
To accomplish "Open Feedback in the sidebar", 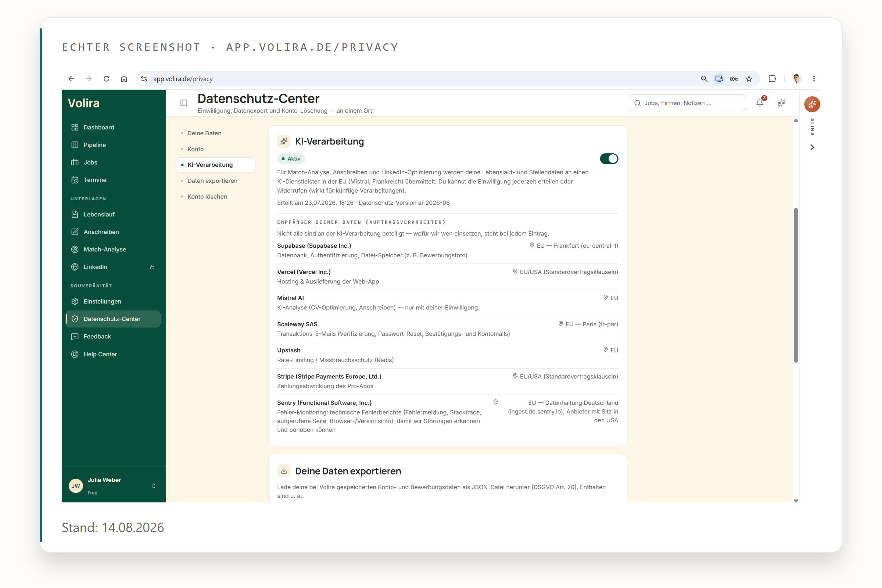I will click(x=113, y=336).
